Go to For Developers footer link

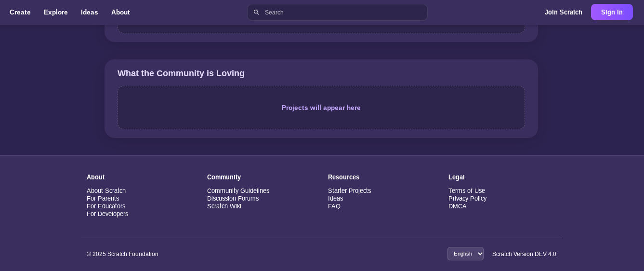[107, 214]
